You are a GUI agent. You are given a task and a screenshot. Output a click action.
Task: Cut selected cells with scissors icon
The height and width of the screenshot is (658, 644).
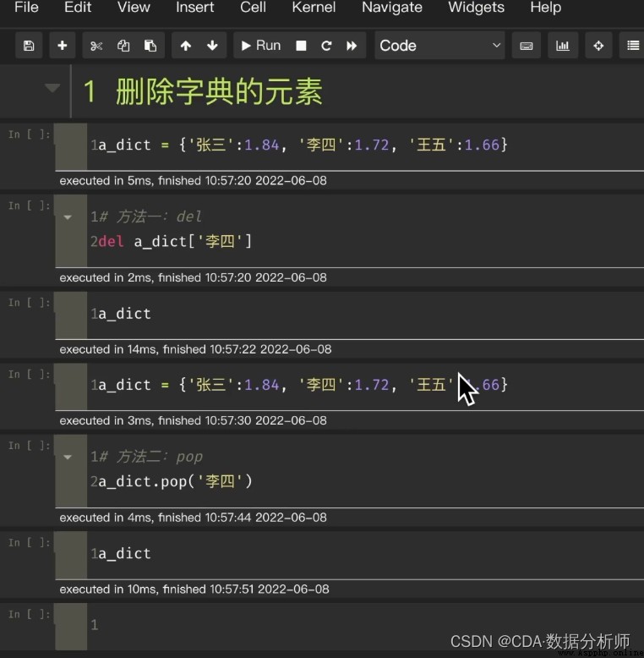96,46
